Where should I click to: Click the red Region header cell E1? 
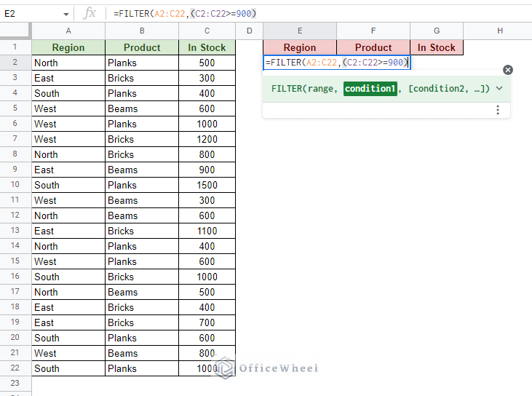(300, 47)
